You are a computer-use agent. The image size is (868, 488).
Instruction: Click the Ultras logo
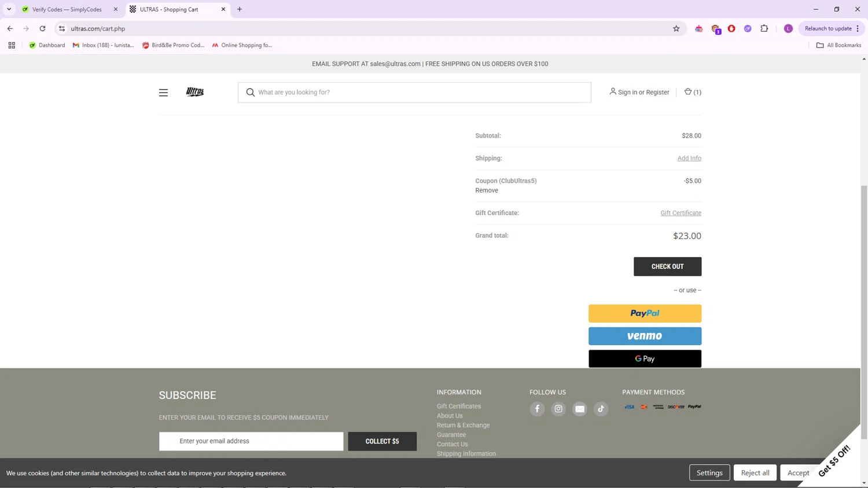point(195,92)
